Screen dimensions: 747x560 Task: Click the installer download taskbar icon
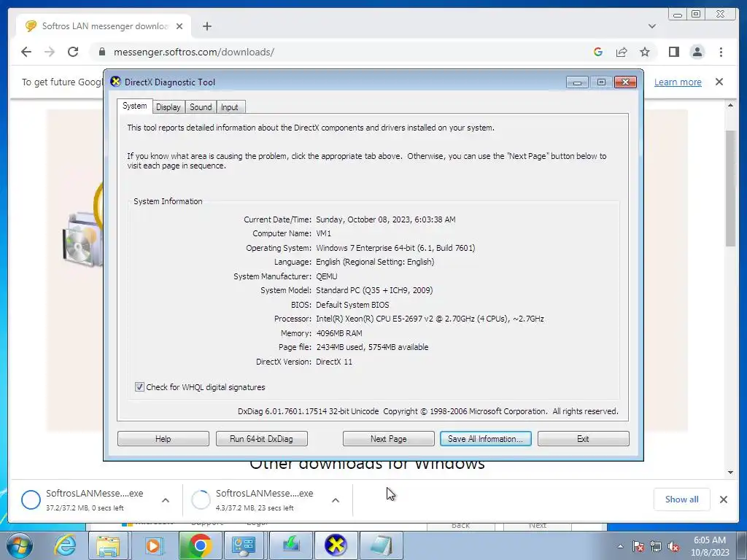290,545
